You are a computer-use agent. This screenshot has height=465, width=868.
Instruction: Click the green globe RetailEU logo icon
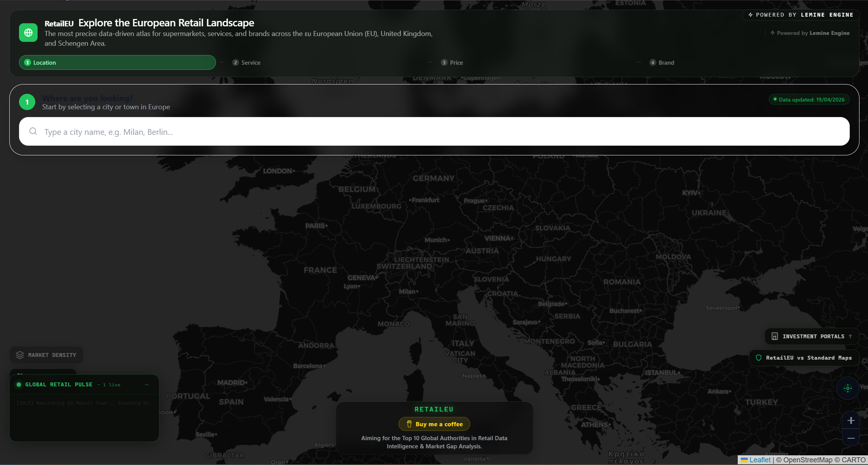pyautogui.click(x=28, y=33)
